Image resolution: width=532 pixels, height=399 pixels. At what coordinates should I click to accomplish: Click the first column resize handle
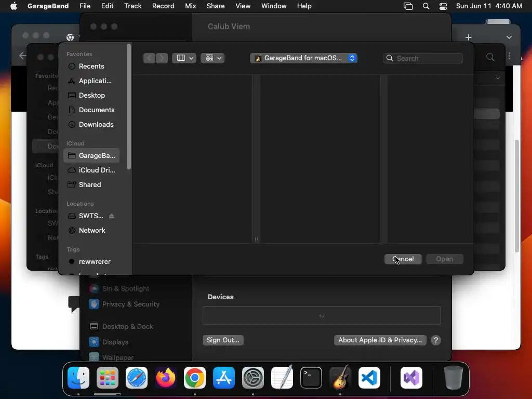[x=257, y=239]
